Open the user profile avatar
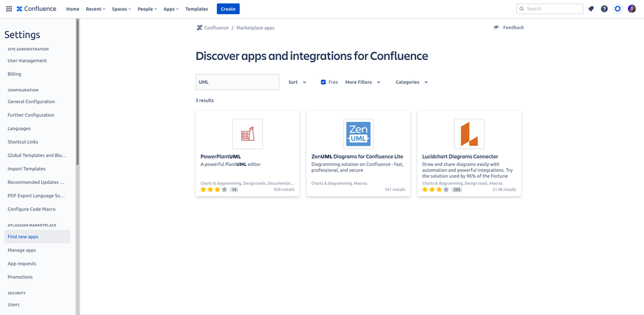Viewport: 644px width, 315px height. pos(632,8)
